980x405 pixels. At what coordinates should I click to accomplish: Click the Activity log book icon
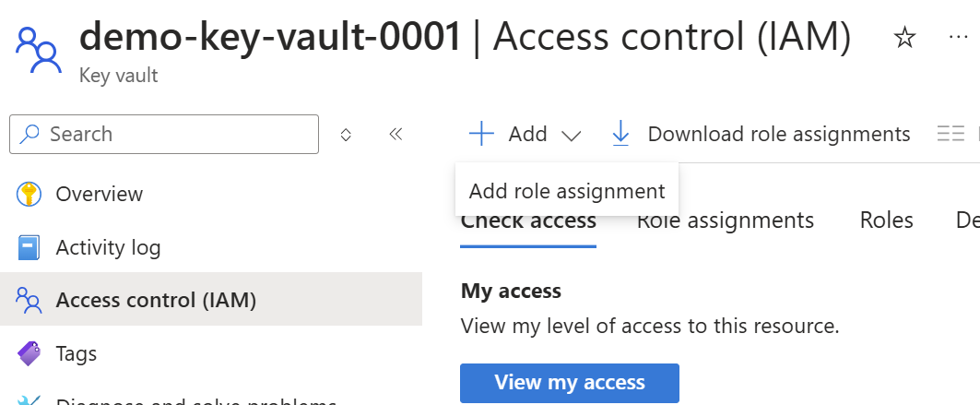point(29,247)
